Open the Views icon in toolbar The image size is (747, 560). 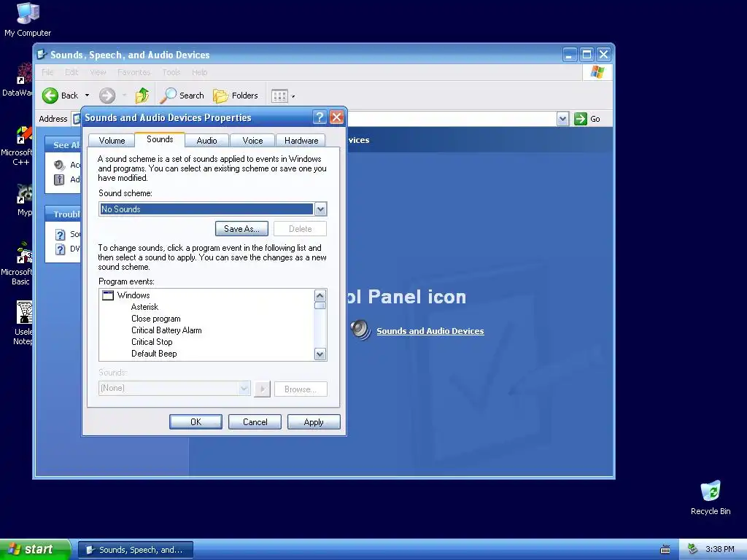(x=279, y=96)
